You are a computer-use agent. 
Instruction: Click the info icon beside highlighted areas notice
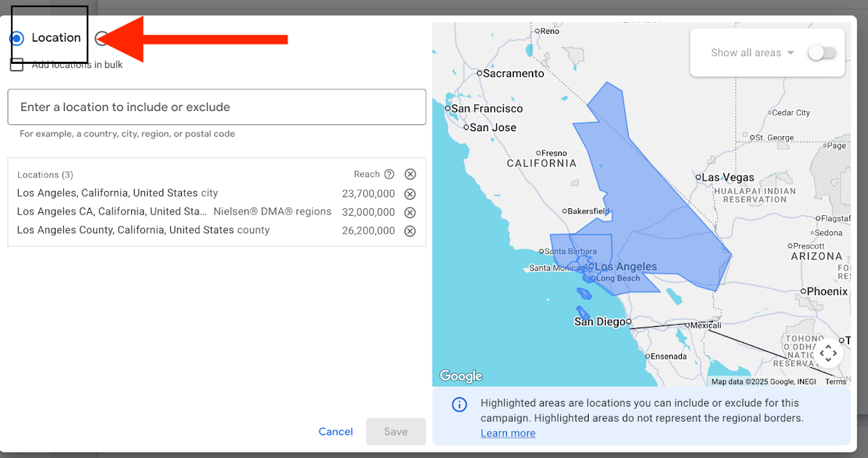pyautogui.click(x=459, y=405)
